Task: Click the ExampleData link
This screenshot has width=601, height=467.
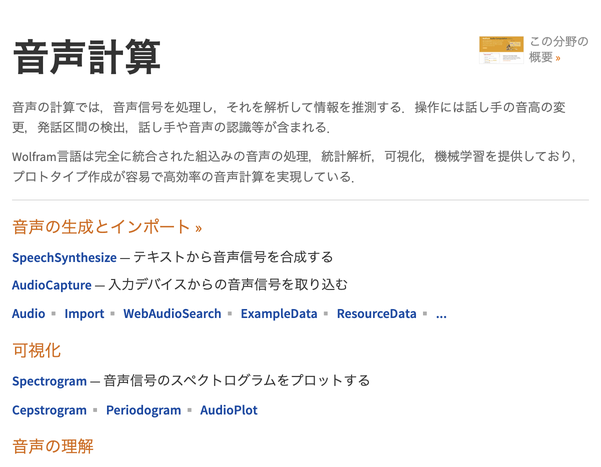Action: pyautogui.click(x=278, y=314)
